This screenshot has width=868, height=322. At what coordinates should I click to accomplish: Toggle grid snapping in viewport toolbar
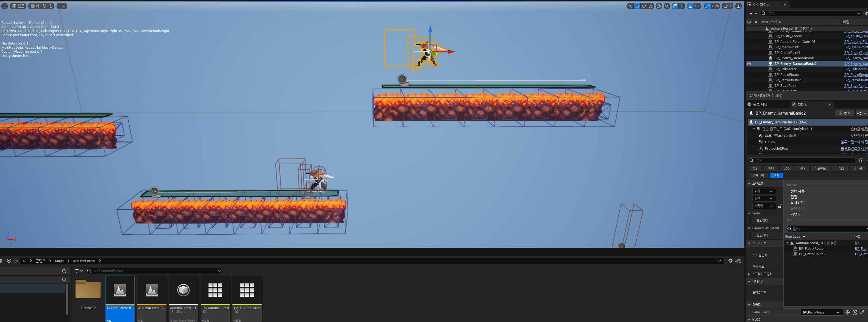tap(675, 6)
